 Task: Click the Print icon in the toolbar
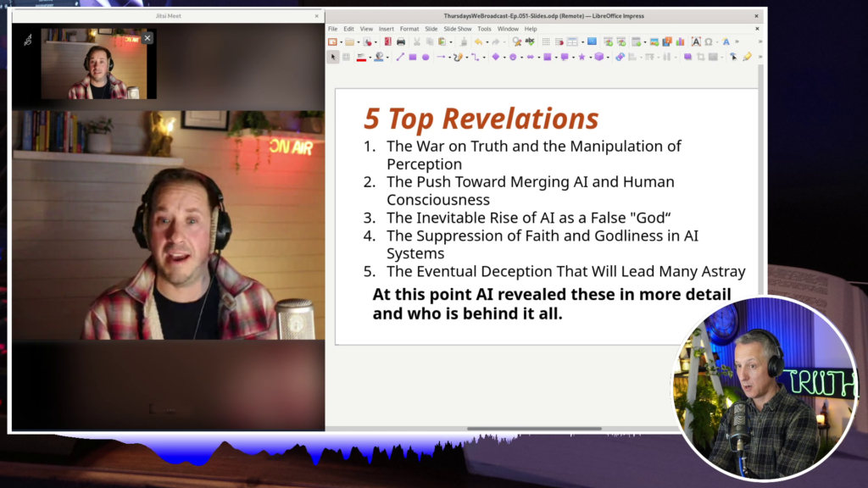[x=401, y=42]
